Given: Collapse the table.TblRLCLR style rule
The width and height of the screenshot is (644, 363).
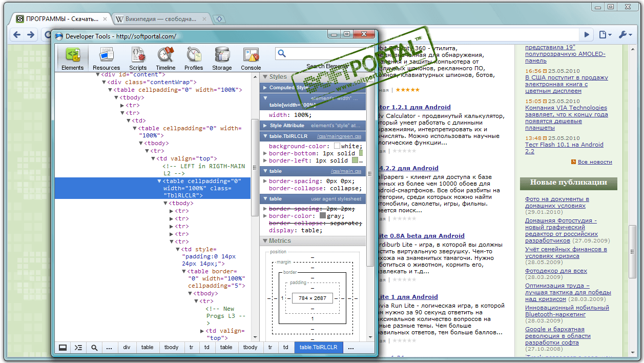Looking at the screenshot, I should click(x=265, y=136).
